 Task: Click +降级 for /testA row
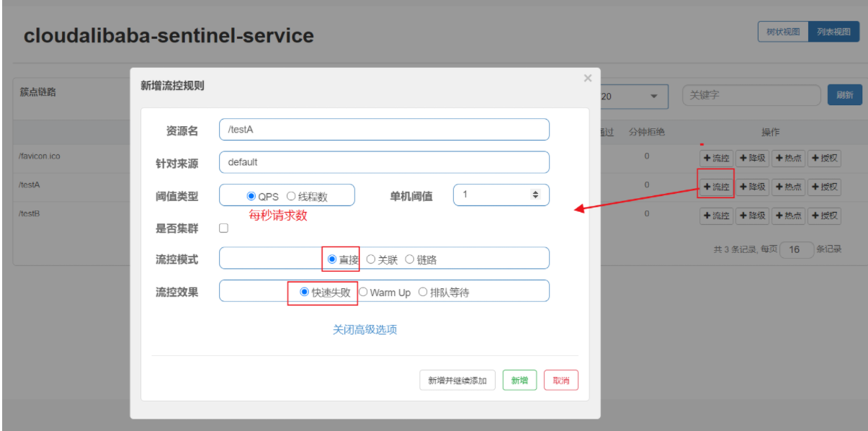coord(752,187)
